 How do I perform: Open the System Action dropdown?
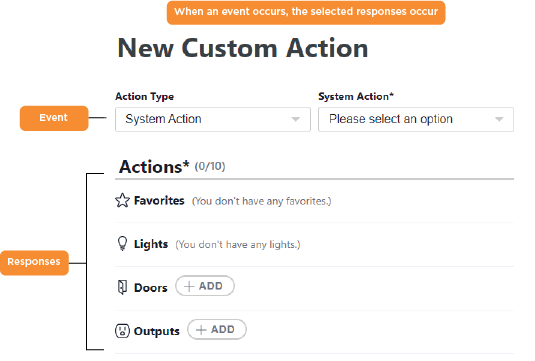point(416,119)
